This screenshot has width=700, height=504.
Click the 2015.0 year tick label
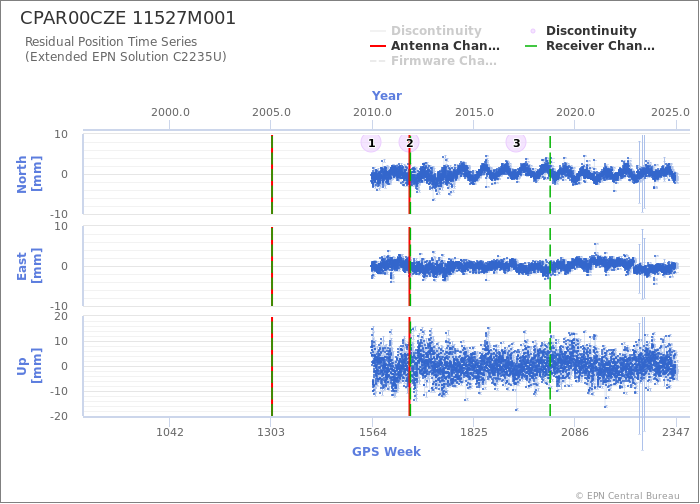tap(474, 112)
